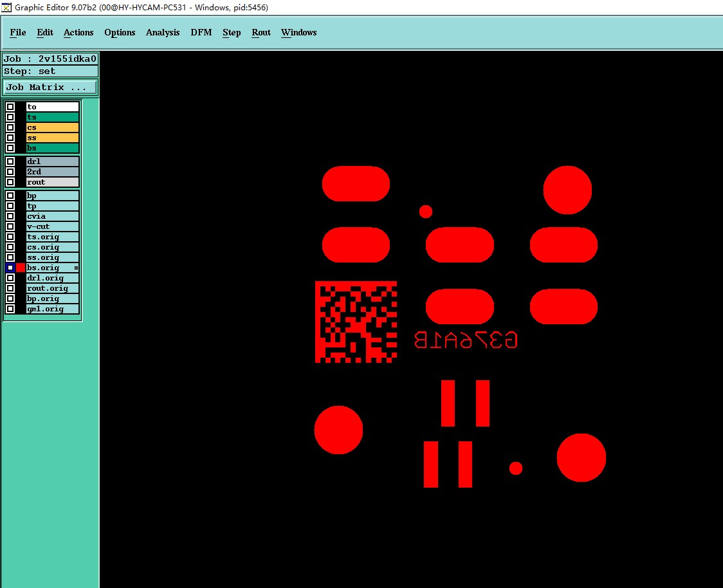Toggle the checkbox for layer v-cut

click(10, 226)
